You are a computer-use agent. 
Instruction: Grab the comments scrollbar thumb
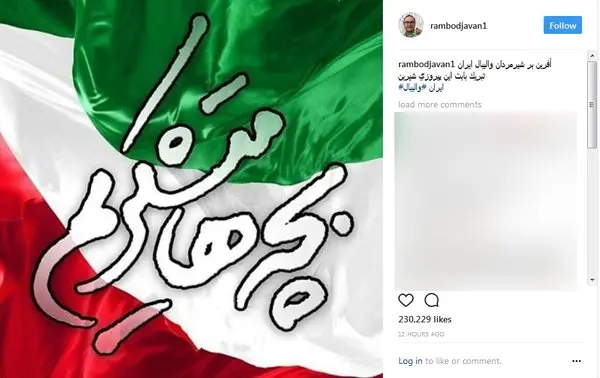tap(592, 104)
